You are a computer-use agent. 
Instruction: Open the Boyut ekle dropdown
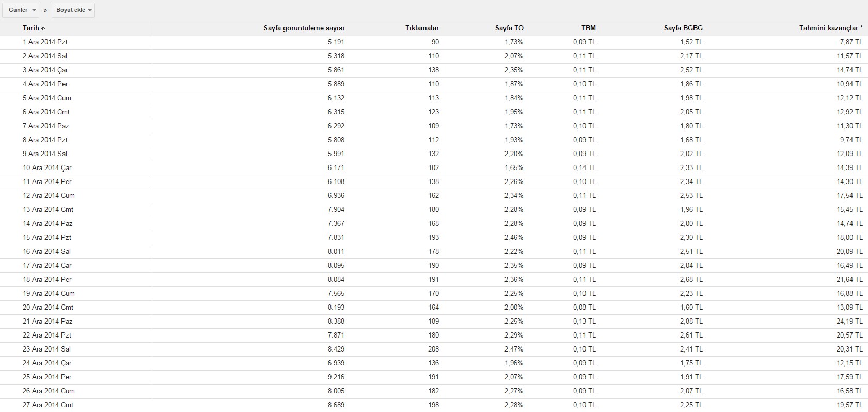[73, 10]
